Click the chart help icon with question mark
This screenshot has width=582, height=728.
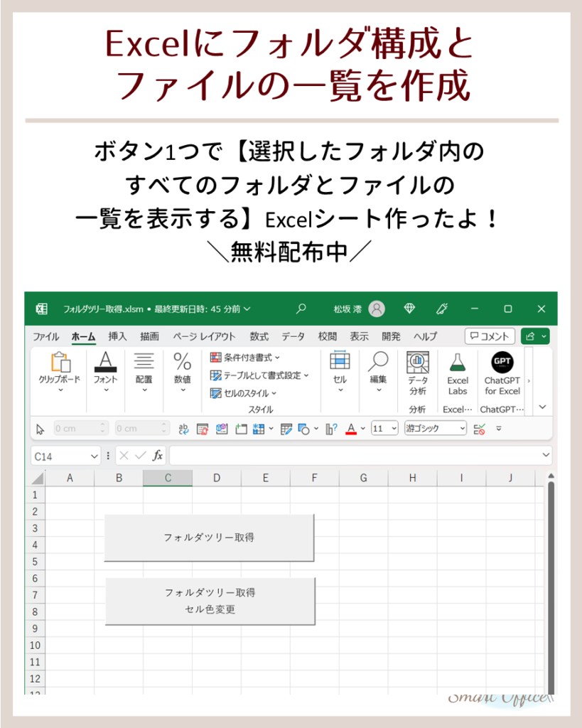[331, 429]
